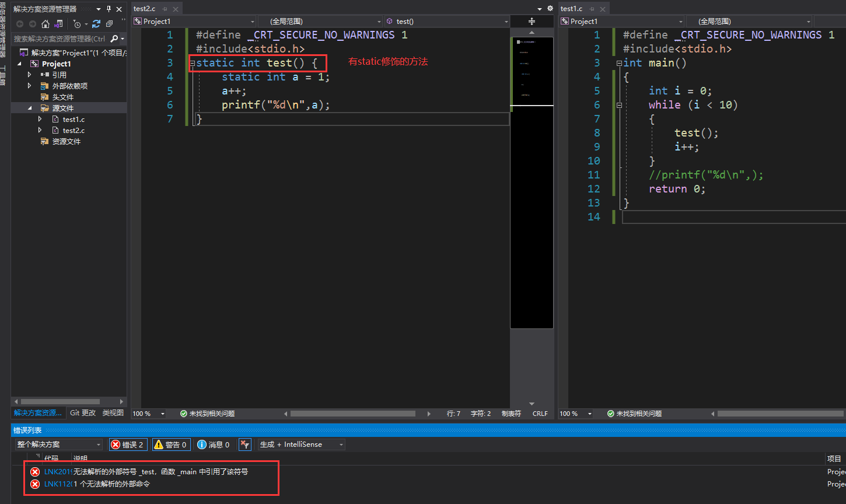Collapse the test() function outline in test2.c
Screen dimensions: 846x504
coord(192,63)
